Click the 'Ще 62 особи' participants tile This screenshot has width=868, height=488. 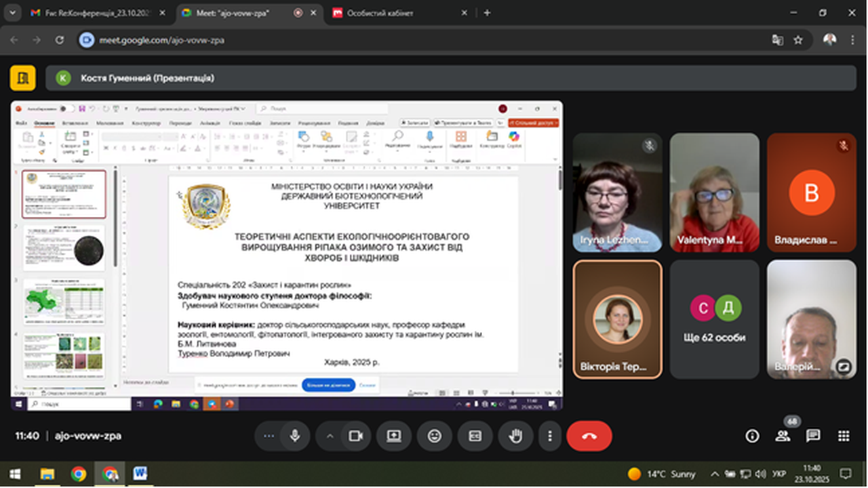tap(714, 319)
